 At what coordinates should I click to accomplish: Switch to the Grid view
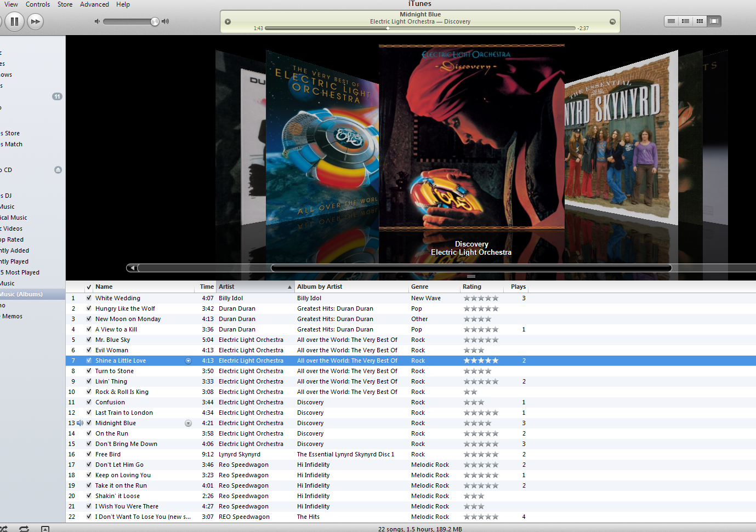[700, 21]
